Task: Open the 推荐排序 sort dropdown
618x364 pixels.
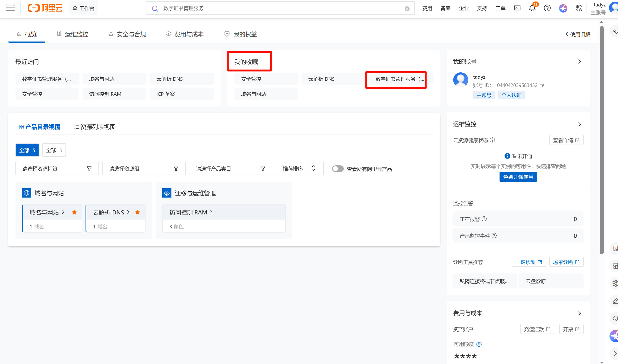Action: point(300,169)
